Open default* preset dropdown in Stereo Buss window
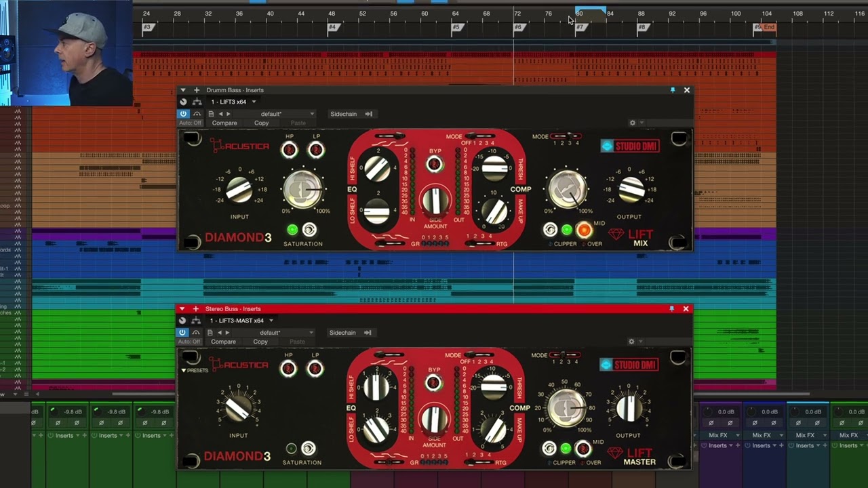 (x=273, y=333)
